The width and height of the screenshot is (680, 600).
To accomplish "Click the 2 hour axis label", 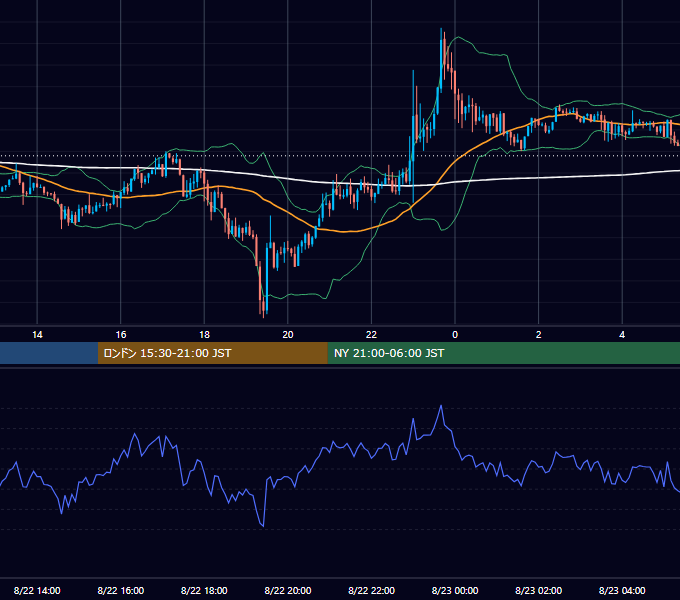I will point(539,335).
